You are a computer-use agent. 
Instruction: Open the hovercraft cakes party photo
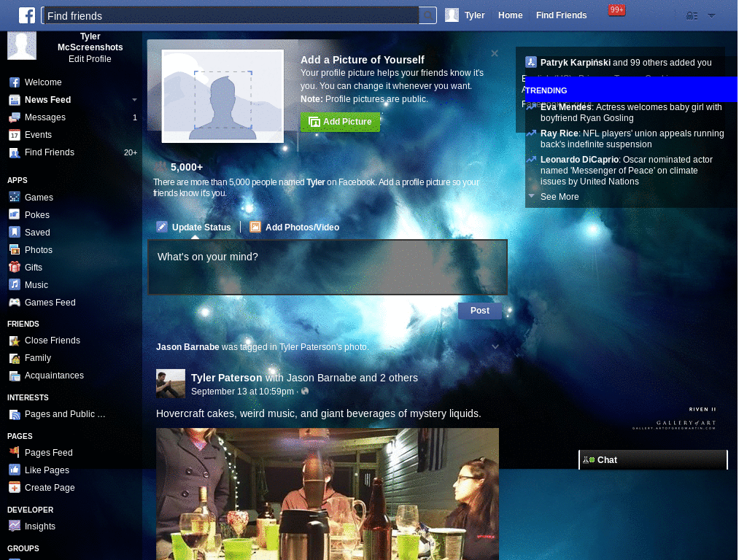click(x=328, y=494)
